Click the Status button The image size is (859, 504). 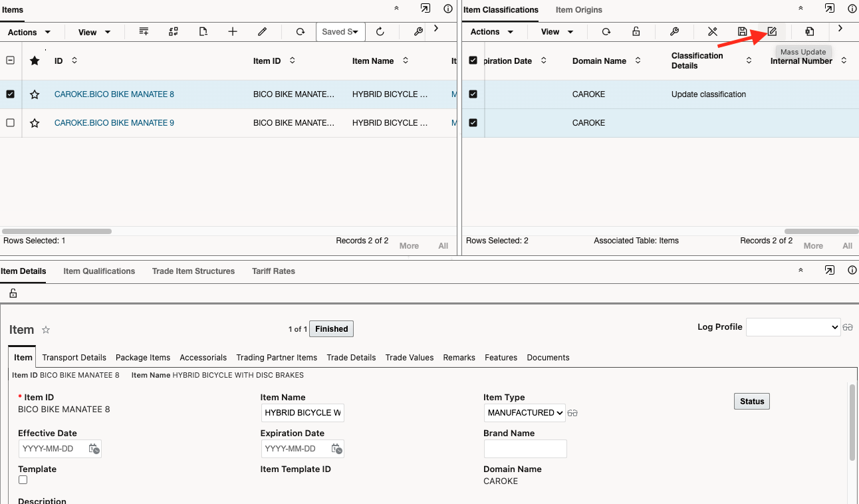(751, 401)
